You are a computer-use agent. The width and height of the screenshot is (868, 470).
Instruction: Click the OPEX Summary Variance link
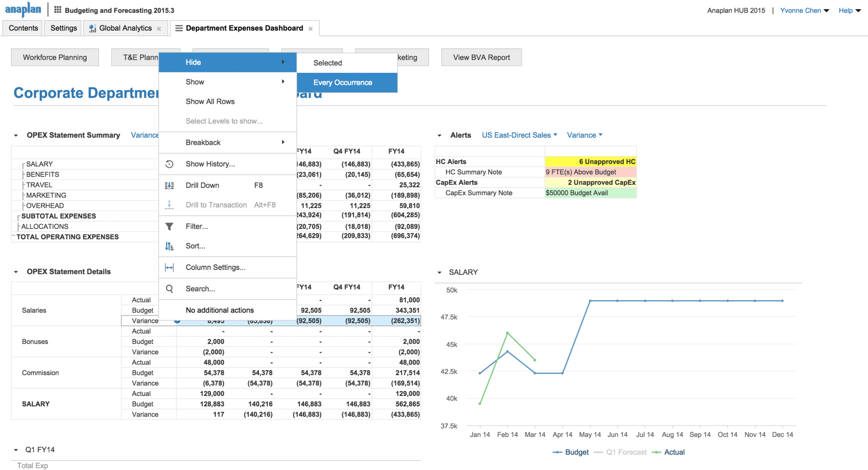145,135
